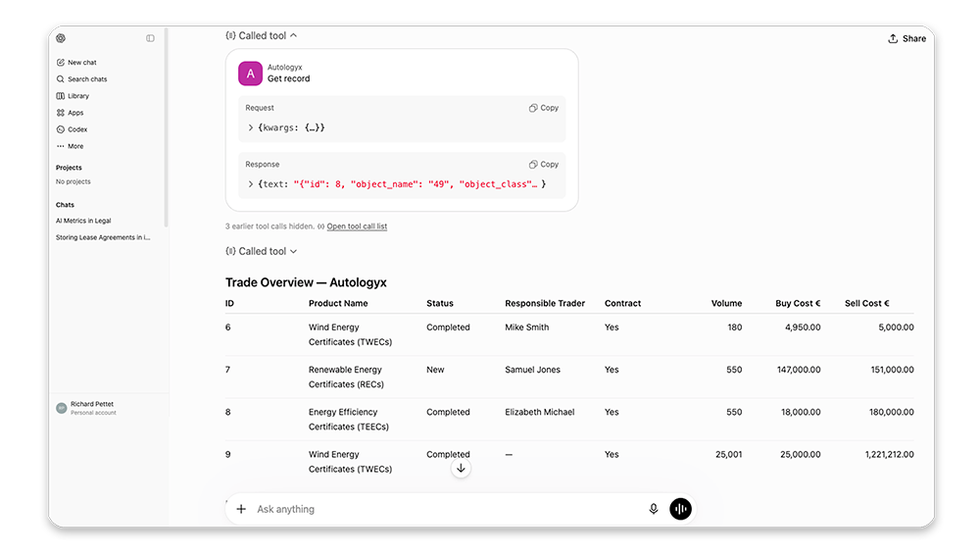This screenshot has width=980, height=554.
Task: Share this conversation
Action: (x=906, y=39)
